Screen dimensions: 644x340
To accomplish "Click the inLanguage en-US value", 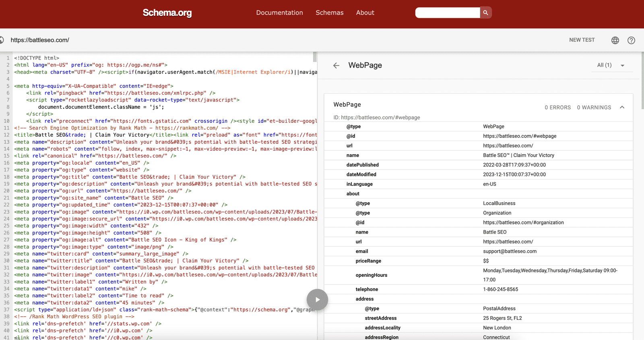I will pyautogui.click(x=489, y=184).
